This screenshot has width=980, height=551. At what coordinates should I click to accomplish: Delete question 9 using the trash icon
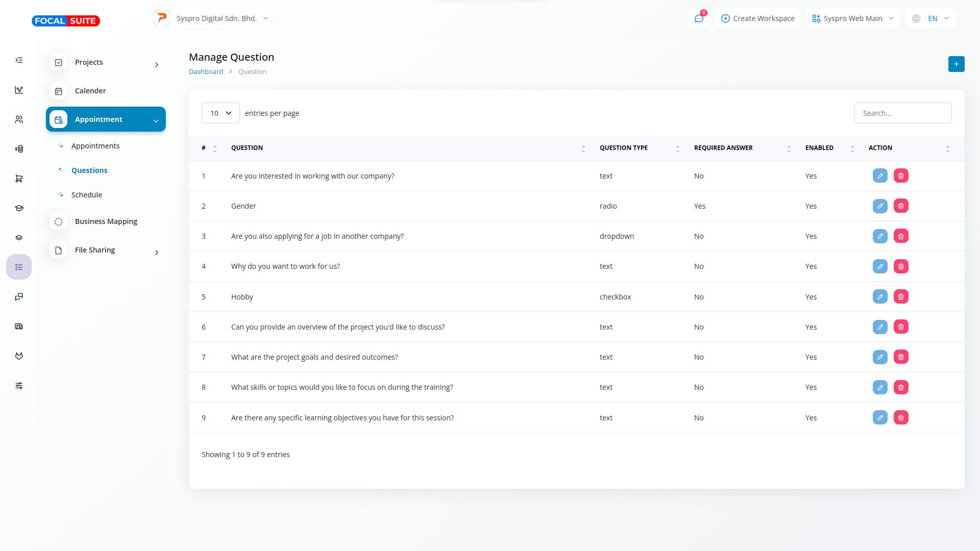click(901, 418)
